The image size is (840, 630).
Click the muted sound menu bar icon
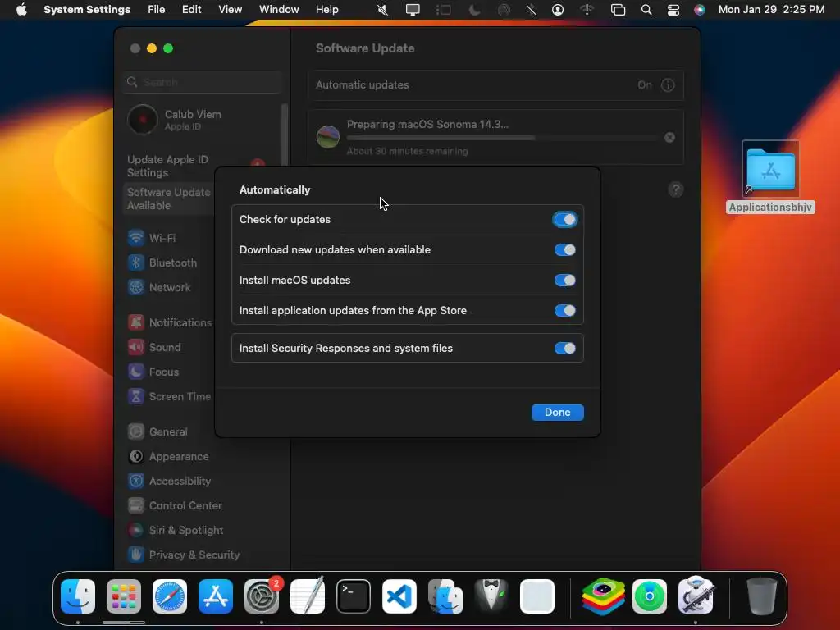coord(382,10)
